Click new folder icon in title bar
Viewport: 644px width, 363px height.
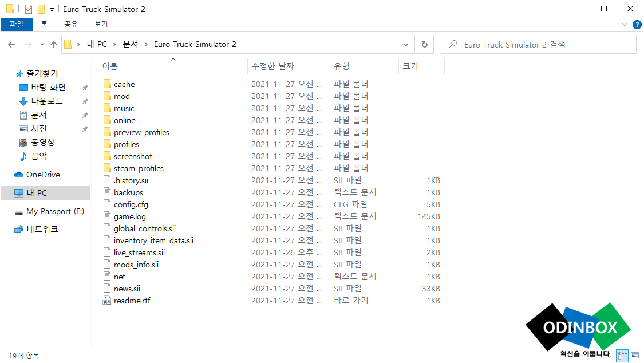pos(41,9)
